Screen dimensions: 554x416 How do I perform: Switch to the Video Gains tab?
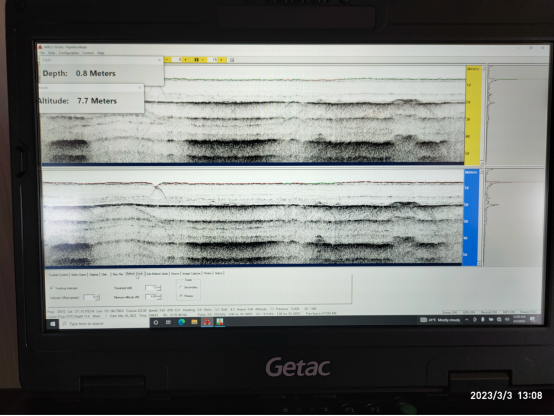pos(78,275)
